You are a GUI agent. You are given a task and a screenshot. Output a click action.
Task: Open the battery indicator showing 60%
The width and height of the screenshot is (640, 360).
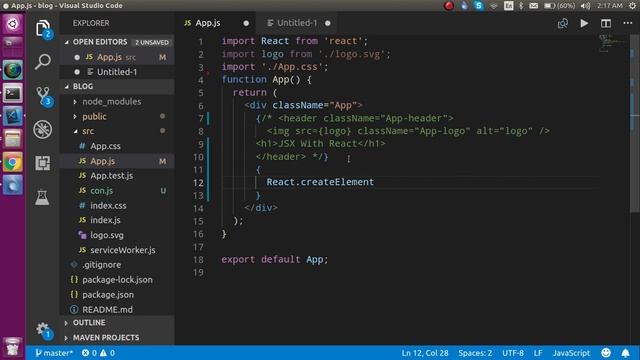pyautogui.click(x=560, y=6)
